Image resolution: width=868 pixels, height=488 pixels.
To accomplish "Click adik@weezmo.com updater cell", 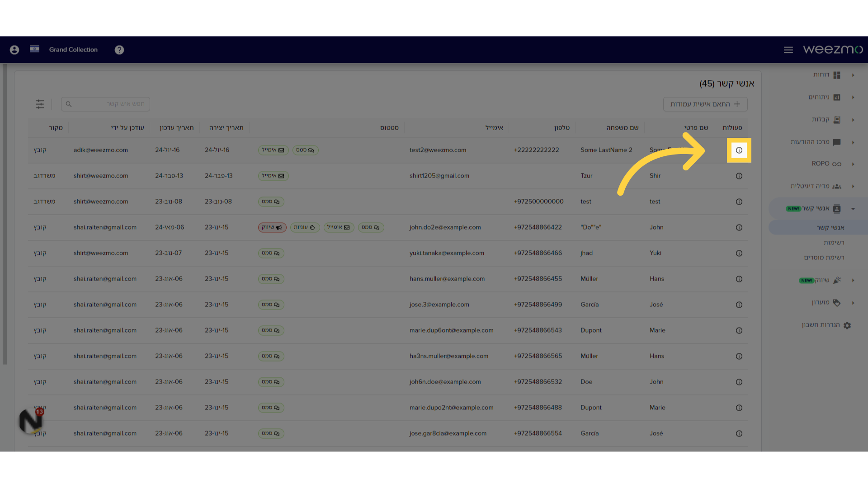I will point(101,150).
